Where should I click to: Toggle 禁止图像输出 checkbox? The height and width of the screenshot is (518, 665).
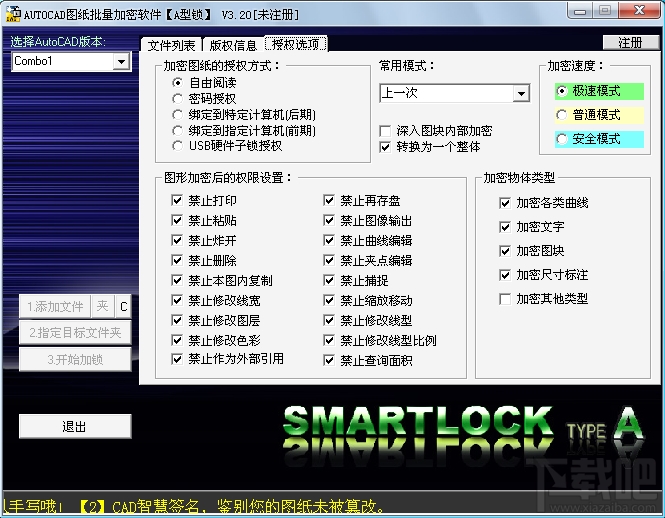click(x=329, y=220)
